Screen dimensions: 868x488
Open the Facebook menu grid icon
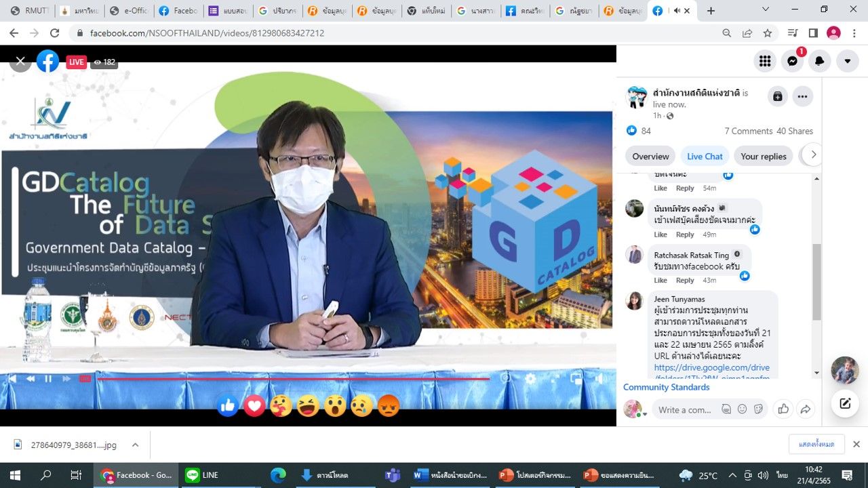coord(765,61)
